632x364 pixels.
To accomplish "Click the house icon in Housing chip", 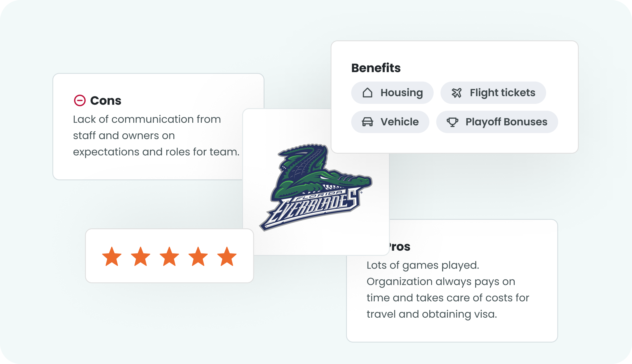I will (368, 93).
